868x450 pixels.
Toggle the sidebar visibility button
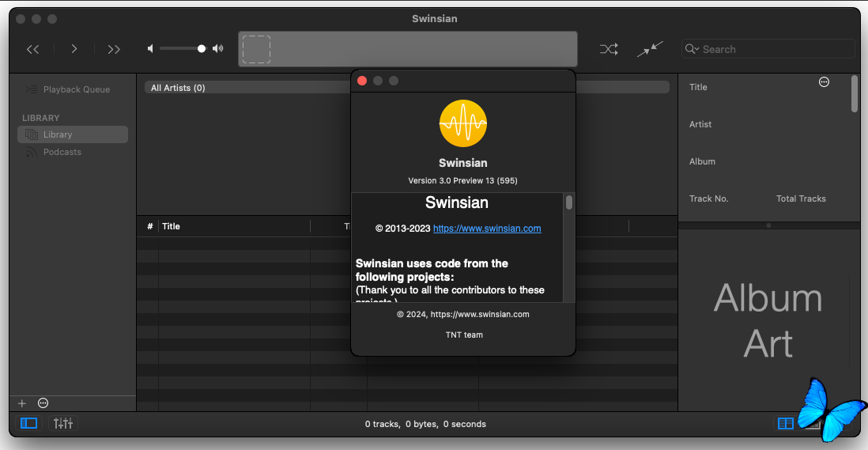pos(28,423)
